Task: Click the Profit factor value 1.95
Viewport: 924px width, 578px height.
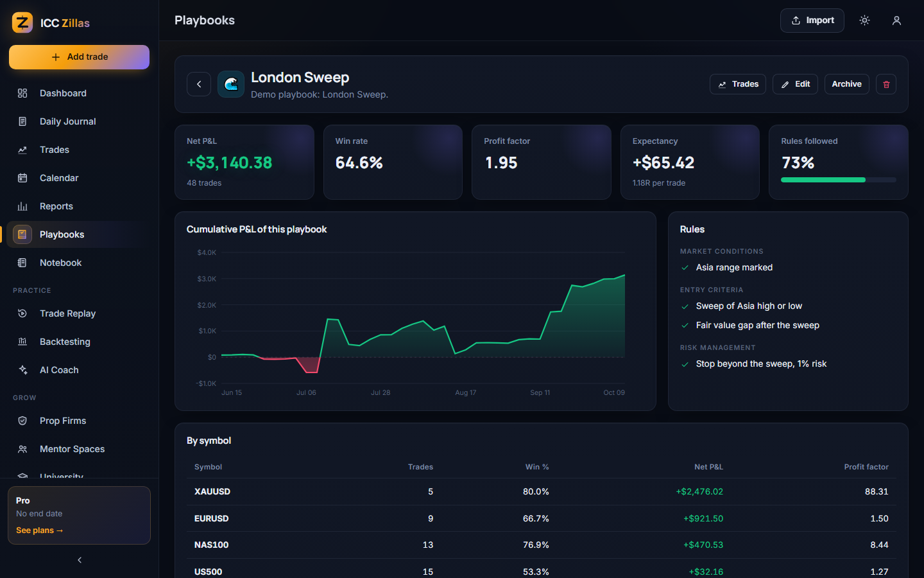Action: [x=501, y=163]
